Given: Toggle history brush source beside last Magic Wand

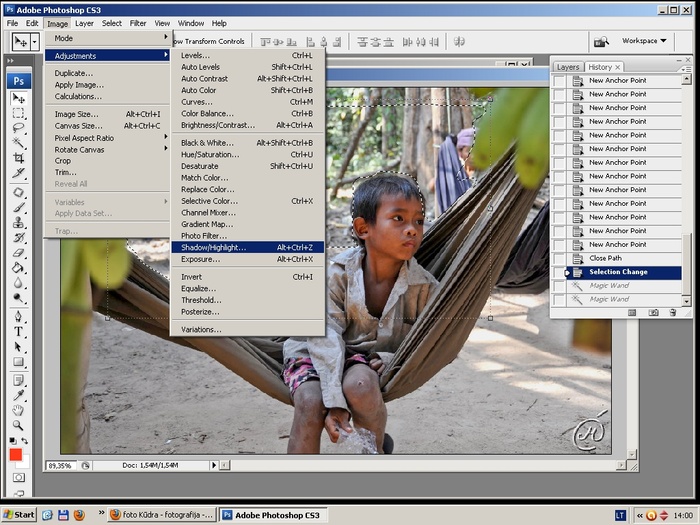Looking at the screenshot, I should point(560,299).
